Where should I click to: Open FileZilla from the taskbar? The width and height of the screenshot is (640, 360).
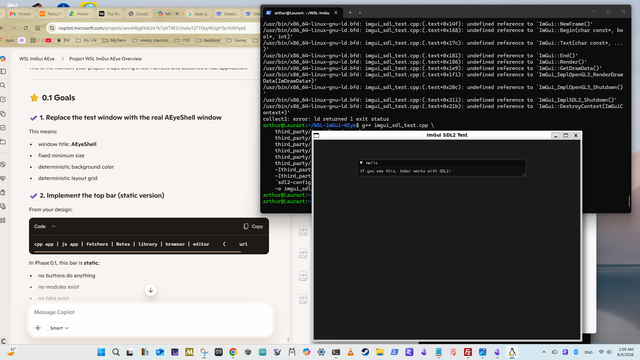468,352
